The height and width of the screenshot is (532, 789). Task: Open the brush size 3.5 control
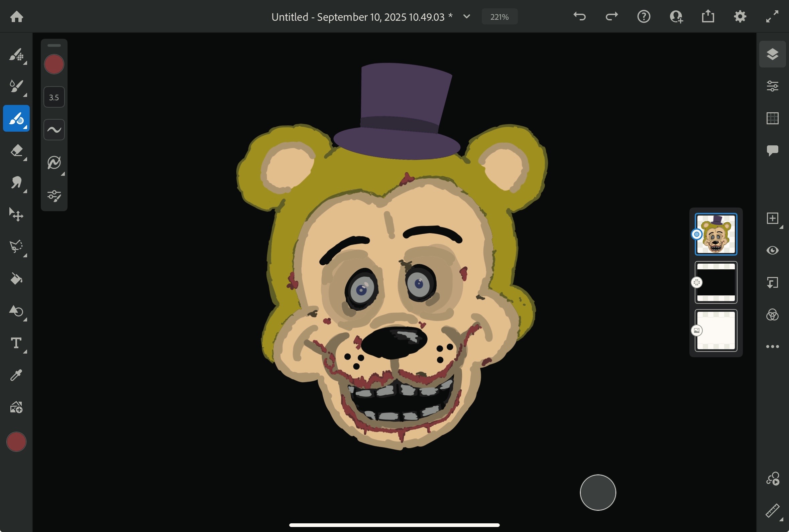click(54, 97)
